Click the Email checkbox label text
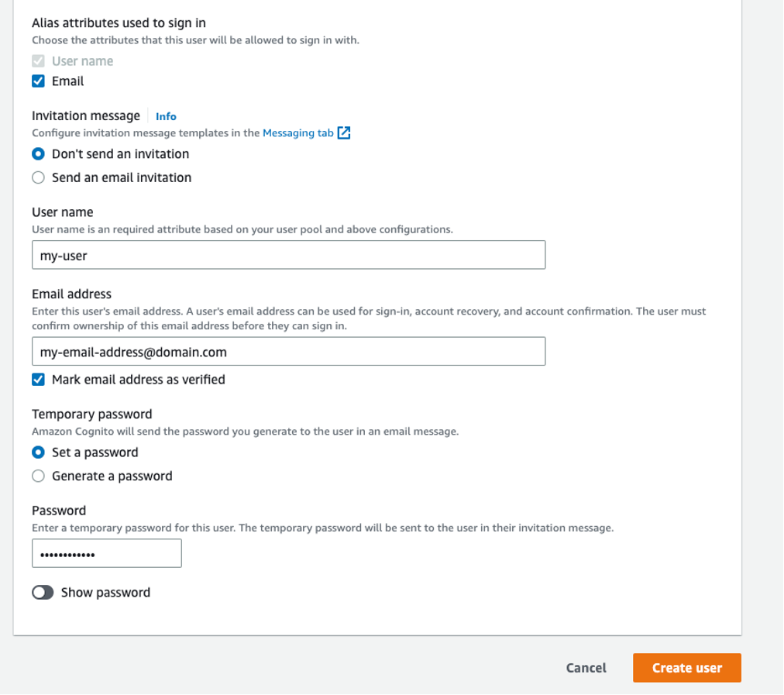 (68, 81)
